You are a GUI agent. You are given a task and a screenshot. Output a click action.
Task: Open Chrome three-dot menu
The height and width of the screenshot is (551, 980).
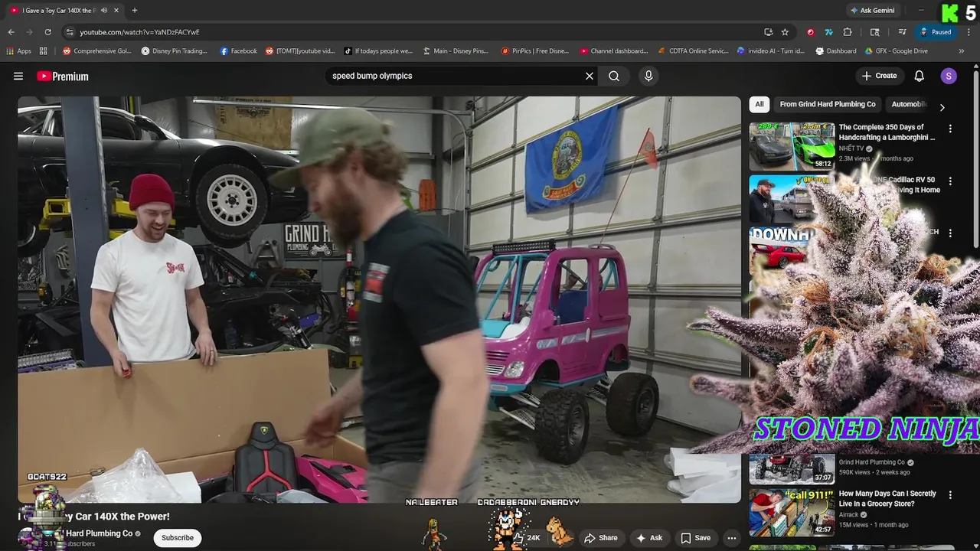click(968, 32)
